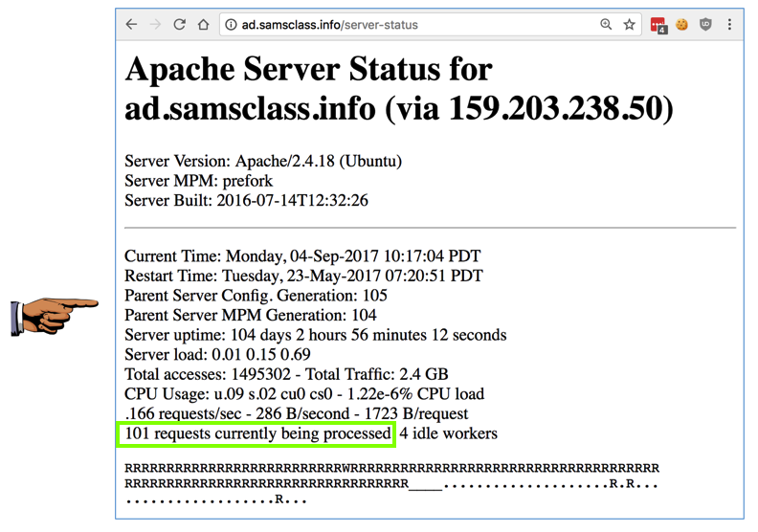Screen dimensions: 758x532
Task: Open the uBlock shield extension
Action: [x=706, y=25]
